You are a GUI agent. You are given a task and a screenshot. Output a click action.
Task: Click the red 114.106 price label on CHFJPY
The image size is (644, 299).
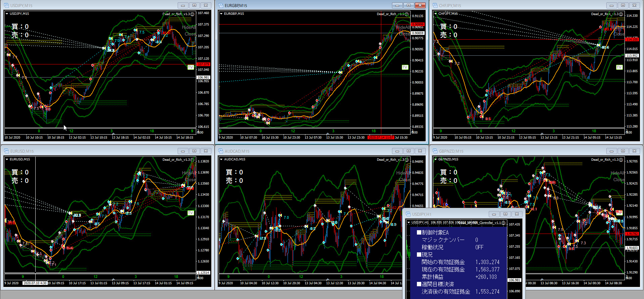coord(632,39)
